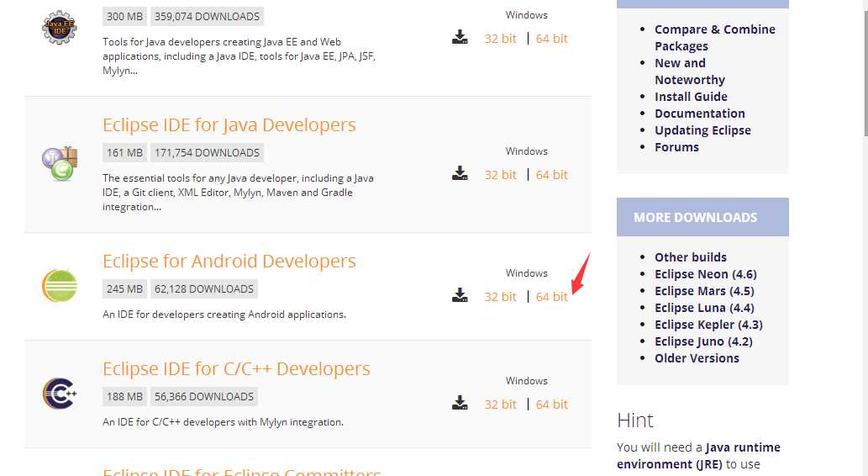Download 64 bit Eclipse for Android Developers
Viewport: 868px width, 476px height.
coord(551,297)
